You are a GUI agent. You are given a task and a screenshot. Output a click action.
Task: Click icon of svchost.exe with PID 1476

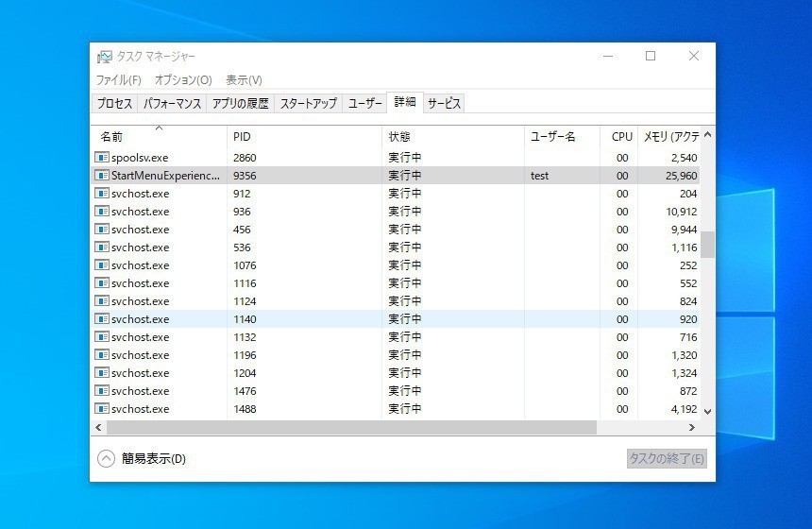click(x=102, y=391)
